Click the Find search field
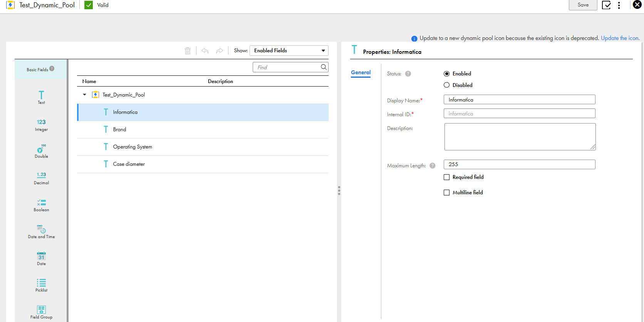Viewport: 644px width, 322px height. click(x=290, y=67)
